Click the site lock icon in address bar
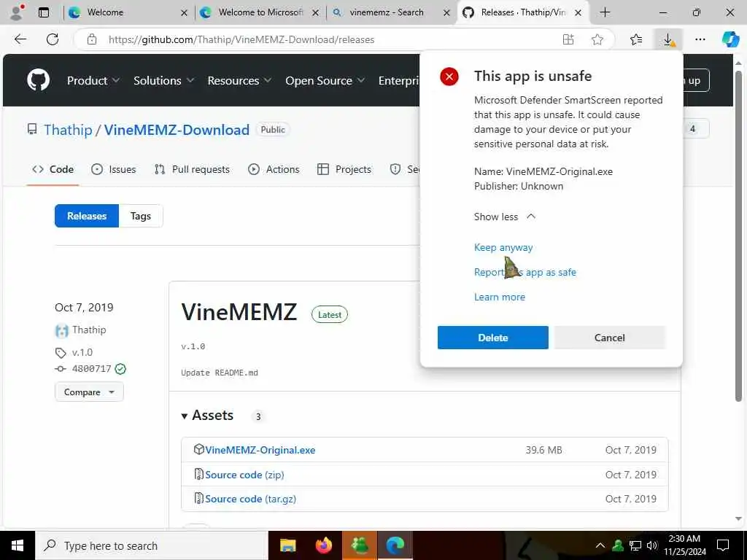 [91, 39]
